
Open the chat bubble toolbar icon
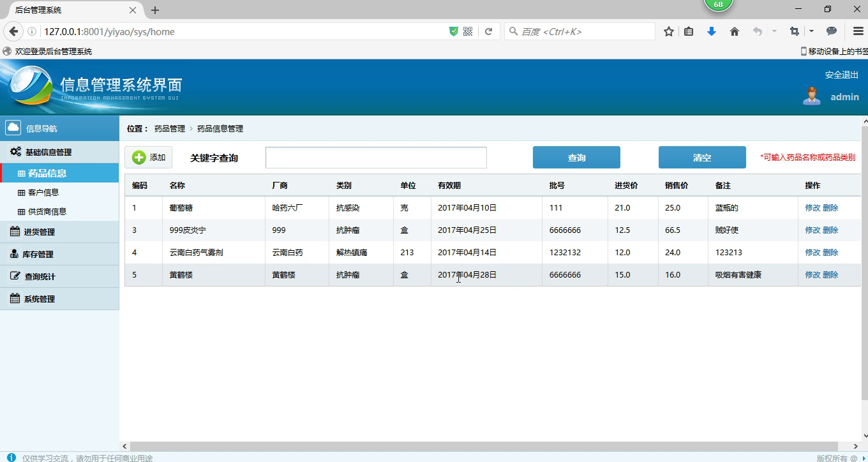point(832,31)
